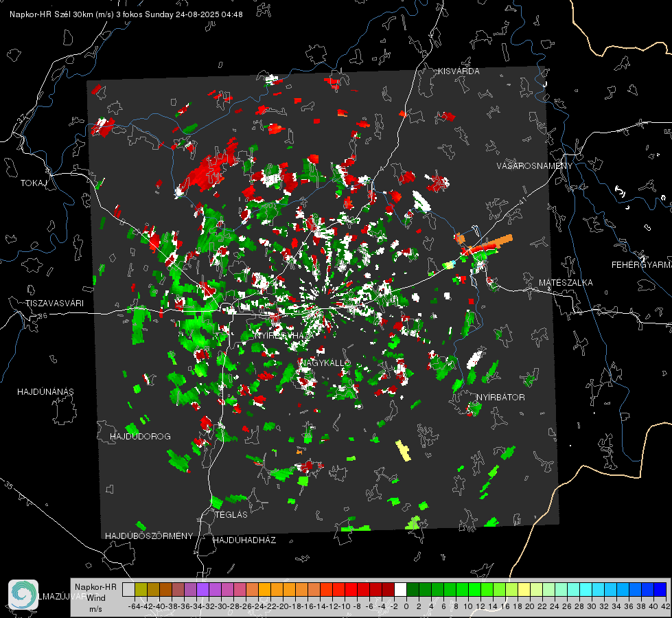
Task: Click the radar title text at top
Action: (126, 14)
